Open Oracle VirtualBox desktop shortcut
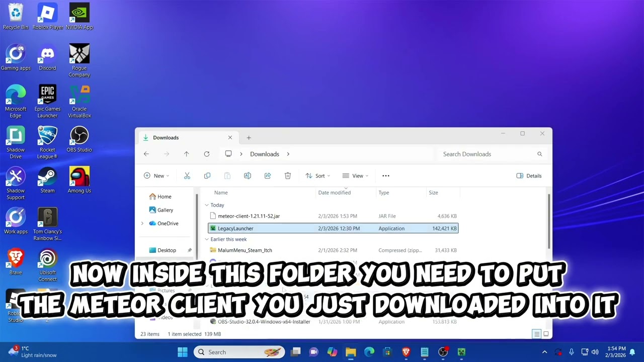 (79, 102)
